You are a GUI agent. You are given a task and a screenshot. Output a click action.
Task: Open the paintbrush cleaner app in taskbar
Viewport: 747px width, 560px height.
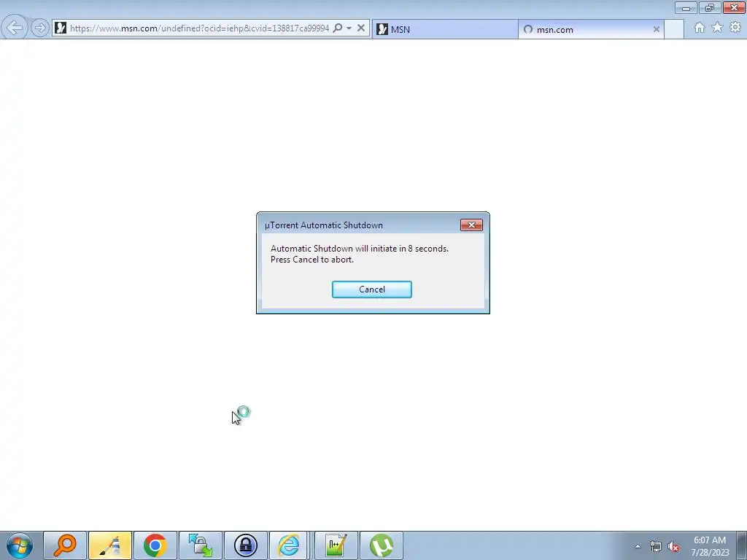110,545
